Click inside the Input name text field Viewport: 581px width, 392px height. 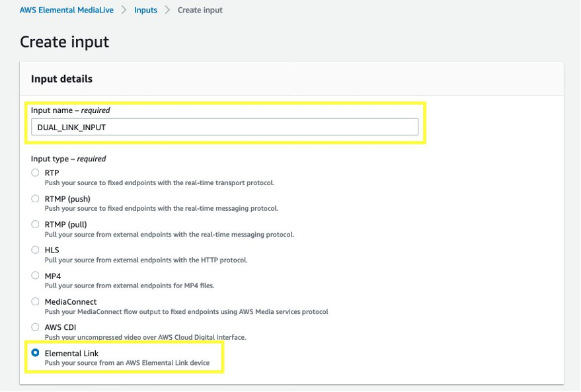point(225,126)
